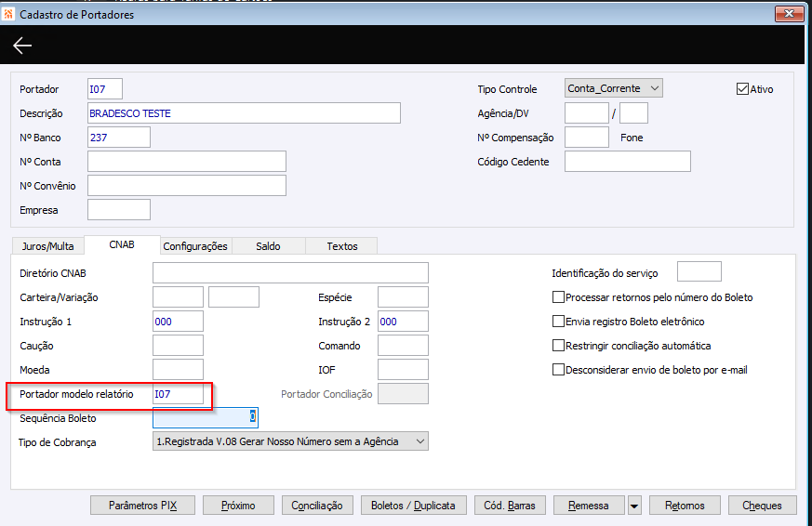Image resolution: width=812 pixels, height=526 pixels.
Task: Close the Cadastro de Portadores window
Action: pyautogui.click(x=789, y=14)
